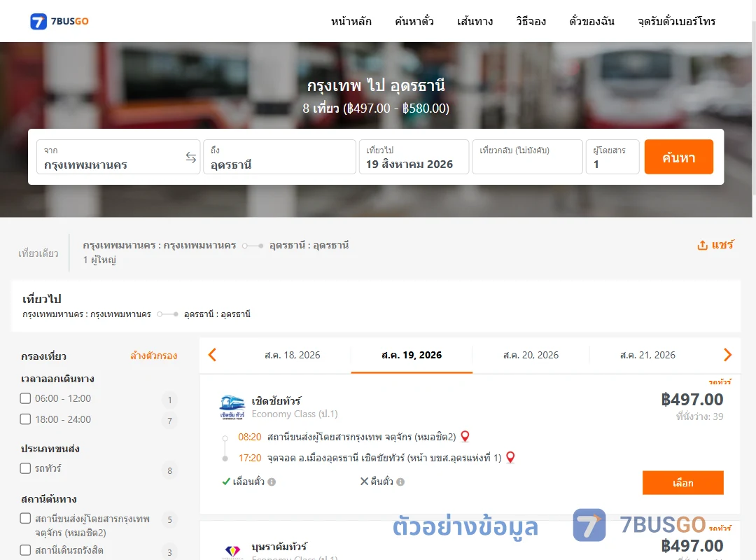Open the ผู้โดยสาร passenger count field
This screenshot has height=560, width=756.
point(612,157)
